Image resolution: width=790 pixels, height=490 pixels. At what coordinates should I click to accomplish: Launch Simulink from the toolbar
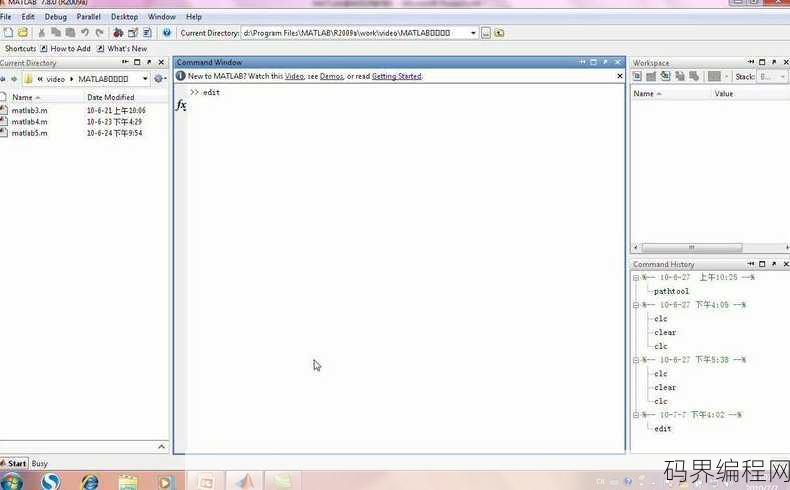pyautogui.click(x=118, y=33)
